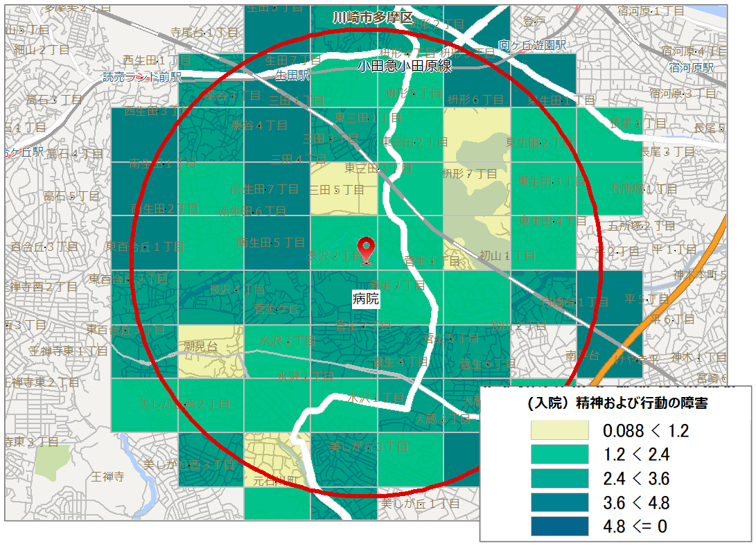This screenshot has width=756, height=546.
Task: Click the 美しが丘西3丁目 area label
Action: pos(189,465)
